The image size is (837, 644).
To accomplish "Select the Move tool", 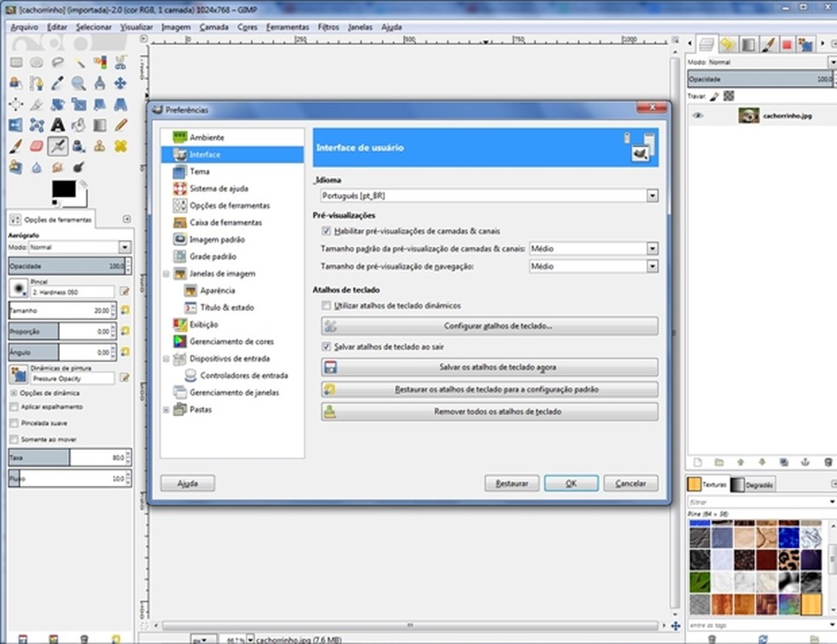I will point(121,83).
